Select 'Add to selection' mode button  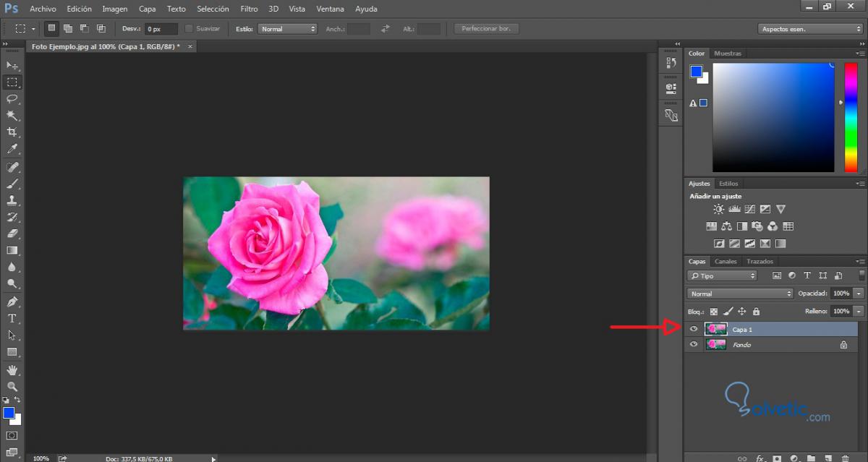coord(67,28)
